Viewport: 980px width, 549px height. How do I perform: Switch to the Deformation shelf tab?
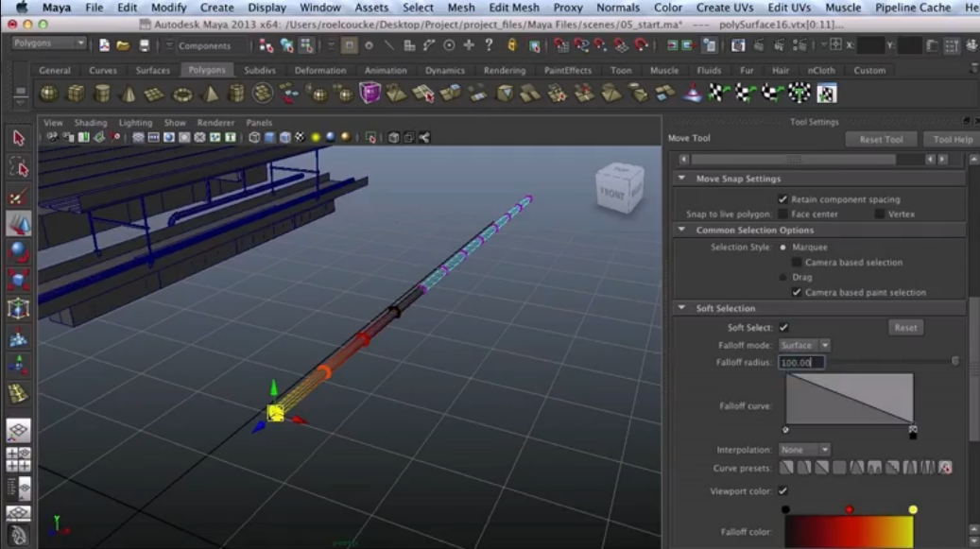320,71
